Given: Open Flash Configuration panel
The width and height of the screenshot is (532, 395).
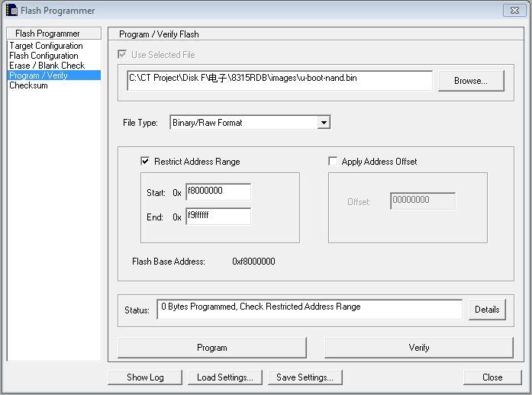Looking at the screenshot, I should pyautogui.click(x=44, y=56).
